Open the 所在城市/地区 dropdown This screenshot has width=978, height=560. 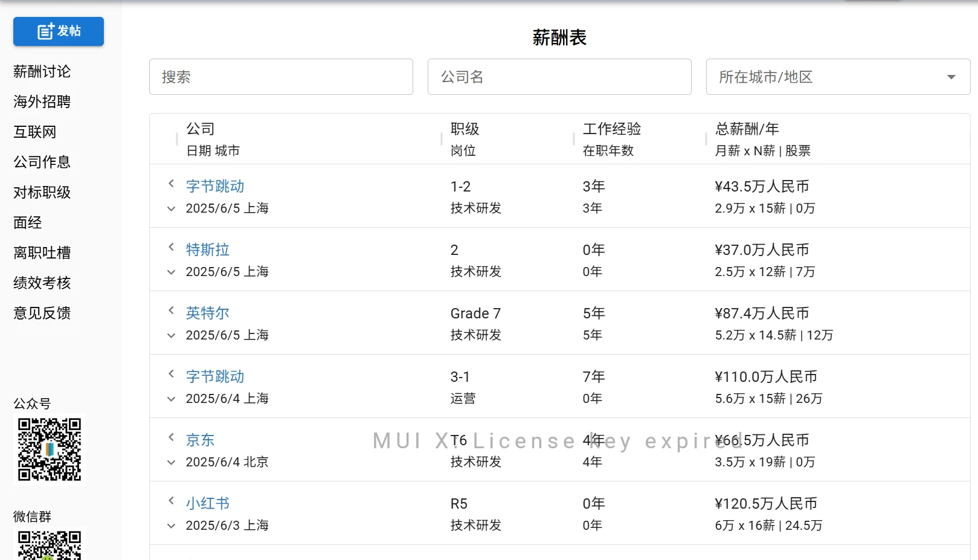(838, 77)
